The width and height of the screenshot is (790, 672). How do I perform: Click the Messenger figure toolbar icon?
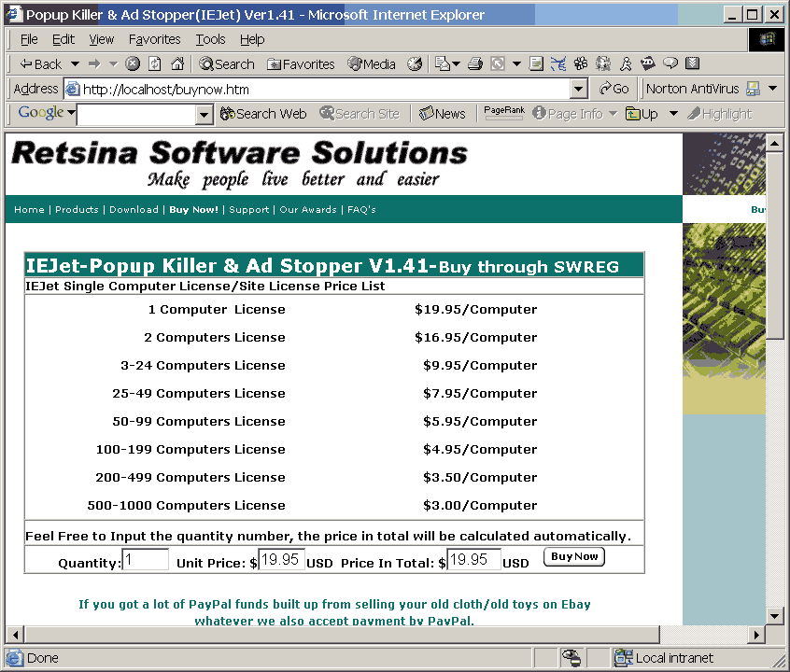pyautogui.click(x=626, y=63)
